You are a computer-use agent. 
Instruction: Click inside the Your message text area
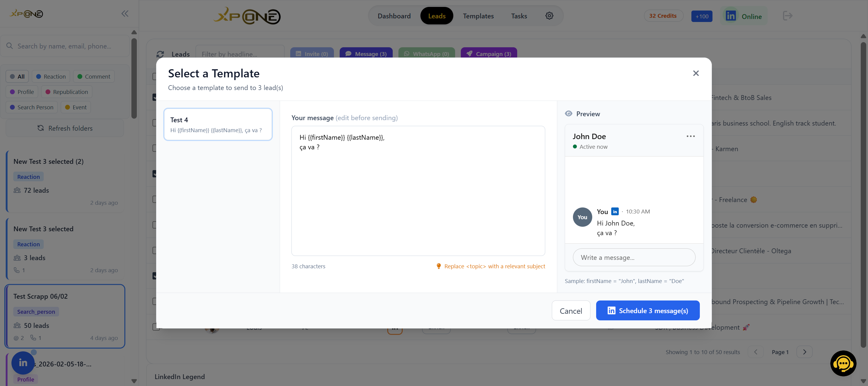point(418,191)
